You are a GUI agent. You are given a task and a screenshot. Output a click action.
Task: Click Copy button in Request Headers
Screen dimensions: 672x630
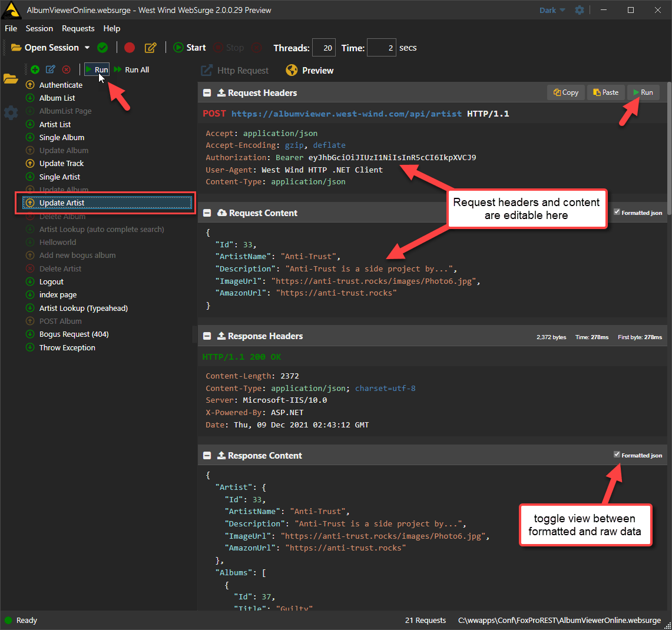click(x=566, y=92)
